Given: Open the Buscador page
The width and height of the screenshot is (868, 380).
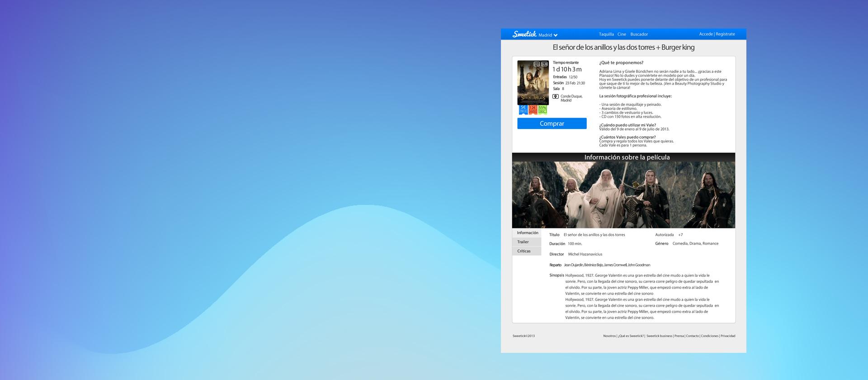Looking at the screenshot, I should (x=639, y=34).
